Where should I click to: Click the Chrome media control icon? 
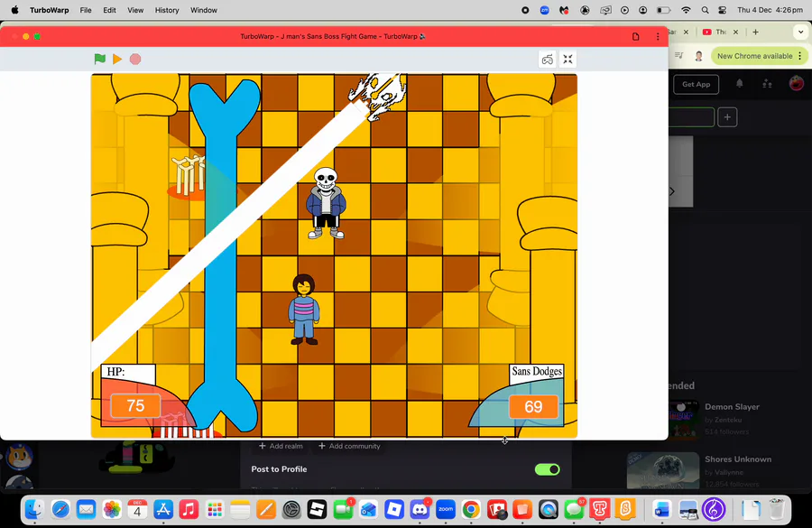[x=678, y=56]
